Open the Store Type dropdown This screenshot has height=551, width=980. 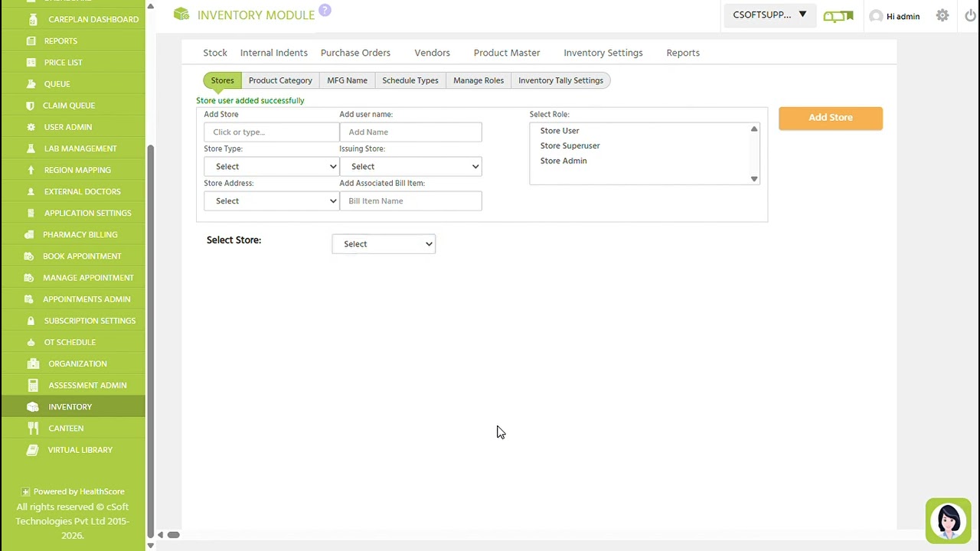click(x=271, y=166)
